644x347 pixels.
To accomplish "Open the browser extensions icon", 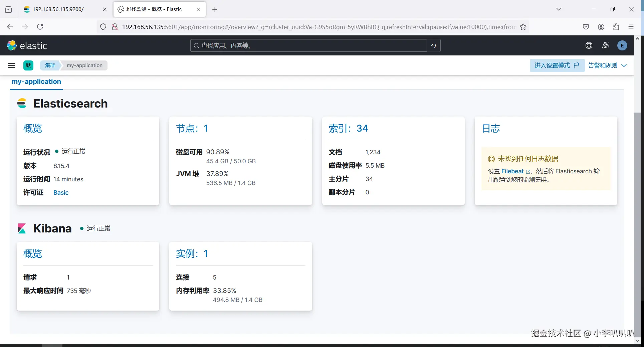I will coord(616,27).
